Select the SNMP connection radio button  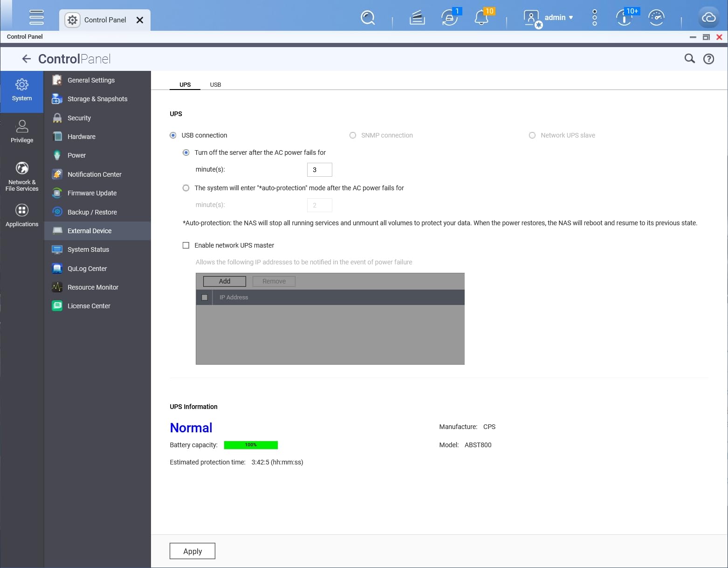[353, 135]
